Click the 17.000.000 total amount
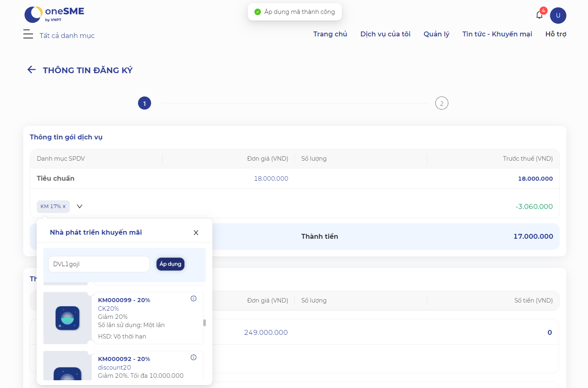The height and width of the screenshot is (388, 588). coord(533,236)
